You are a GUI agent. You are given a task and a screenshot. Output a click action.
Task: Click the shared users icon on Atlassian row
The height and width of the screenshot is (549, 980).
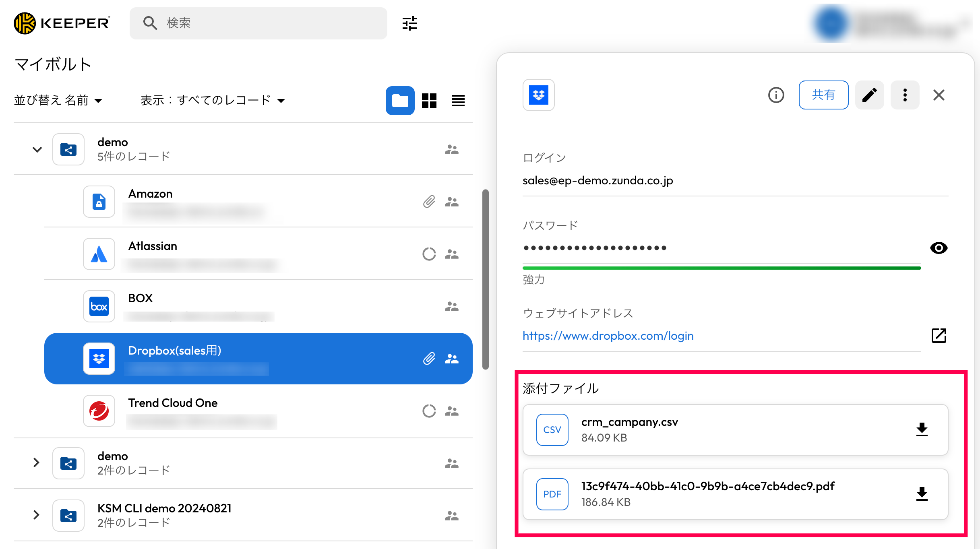pyautogui.click(x=452, y=254)
